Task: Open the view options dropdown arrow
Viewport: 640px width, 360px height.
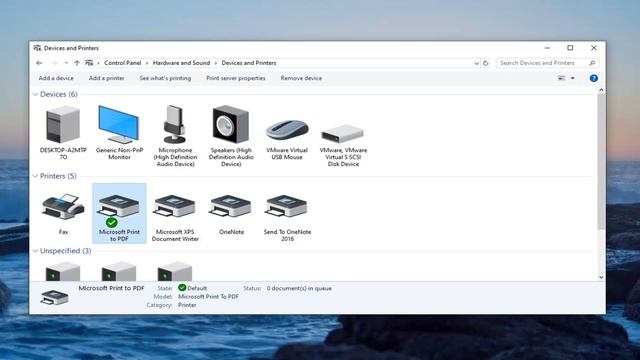Action: (x=573, y=78)
